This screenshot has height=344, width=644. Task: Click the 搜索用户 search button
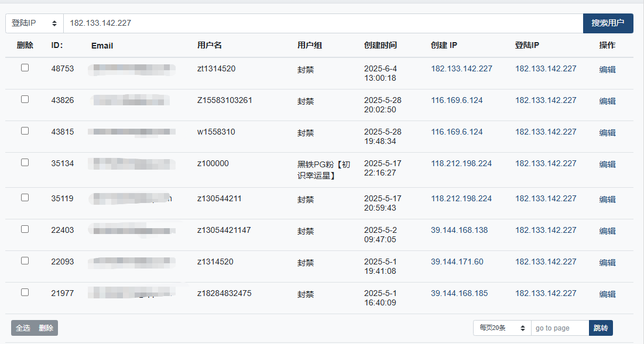point(608,23)
